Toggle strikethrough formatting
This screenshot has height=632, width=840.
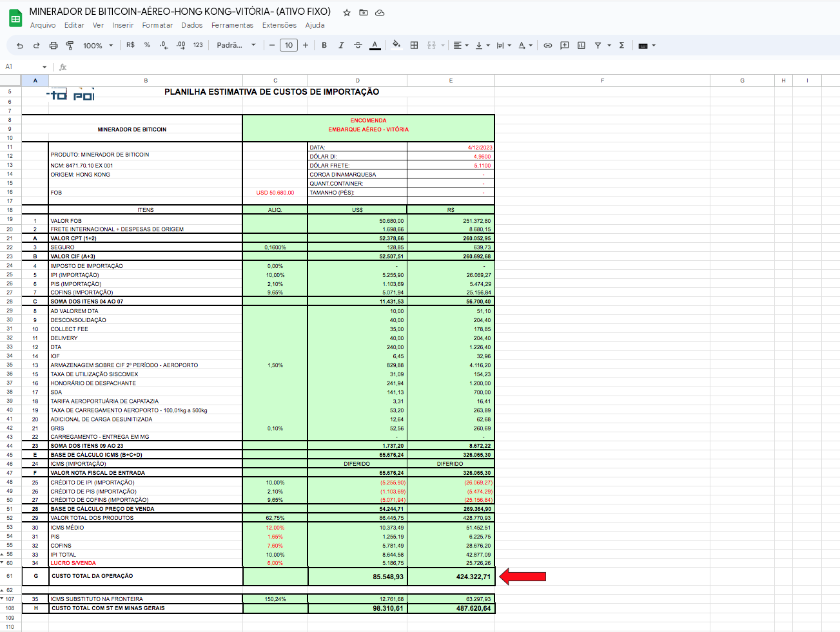(358, 45)
